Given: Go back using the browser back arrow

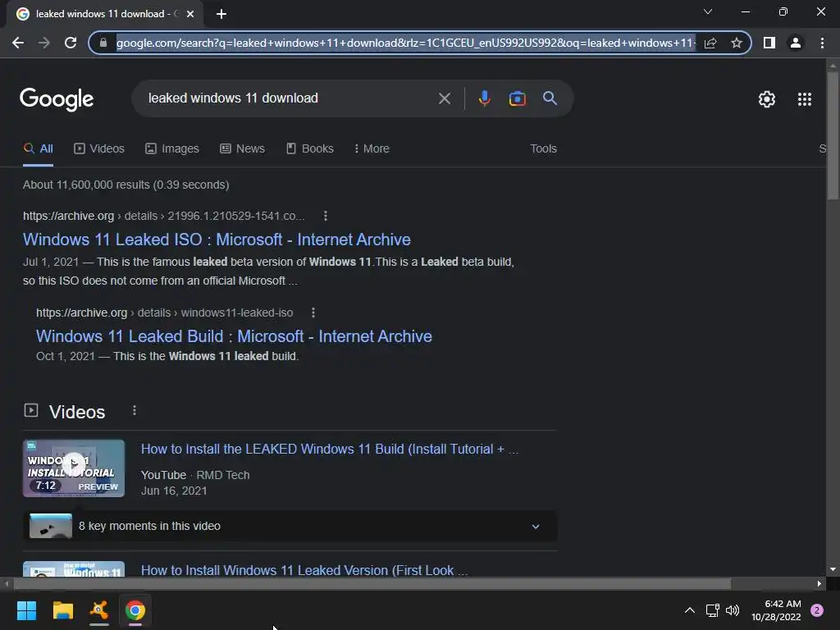Looking at the screenshot, I should (x=18, y=43).
